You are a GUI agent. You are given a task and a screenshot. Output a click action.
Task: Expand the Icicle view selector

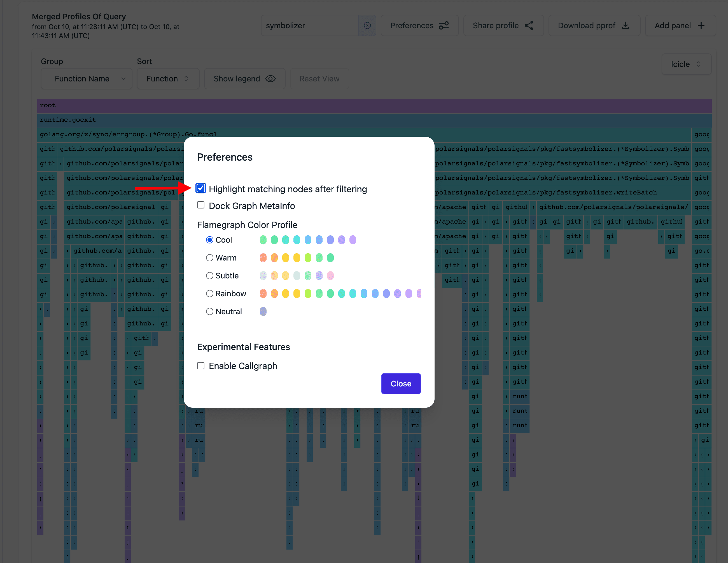click(x=686, y=64)
